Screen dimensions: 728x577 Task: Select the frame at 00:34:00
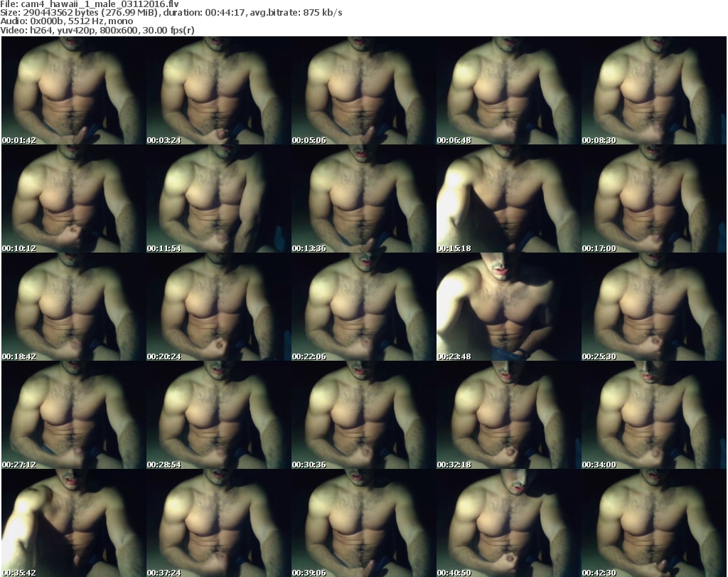tap(653, 415)
